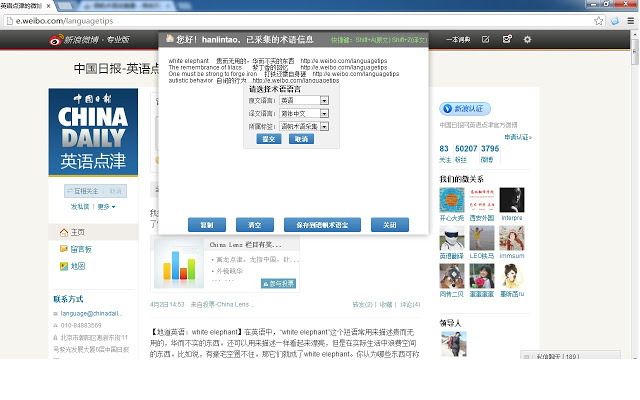Click the 主页 home icon in sidebar
This screenshot has width=640, height=400.
pyautogui.click(x=64, y=232)
